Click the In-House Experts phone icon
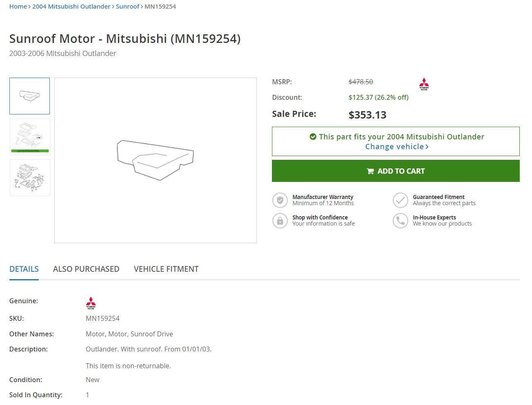Screen dimensions: 532x405 pyautogui.click(x=401, y=221)
